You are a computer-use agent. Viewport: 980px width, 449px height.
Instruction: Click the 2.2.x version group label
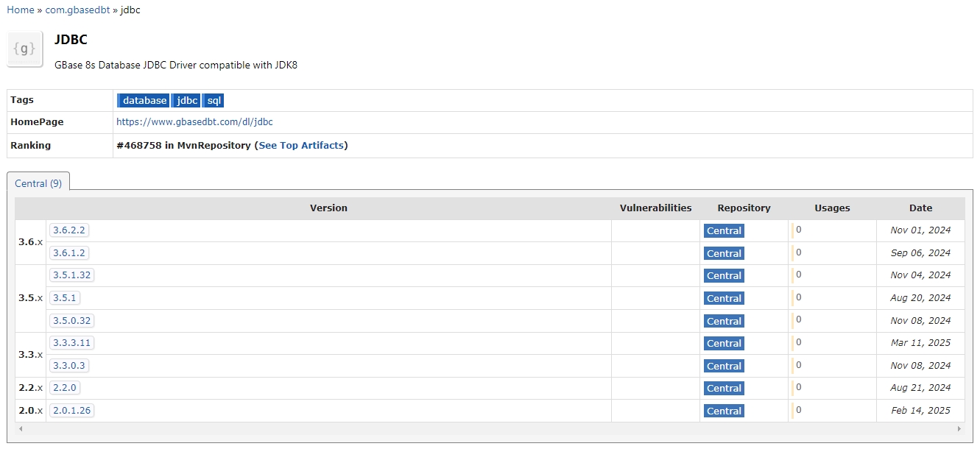pyautogui.click(x=30, y=388)
